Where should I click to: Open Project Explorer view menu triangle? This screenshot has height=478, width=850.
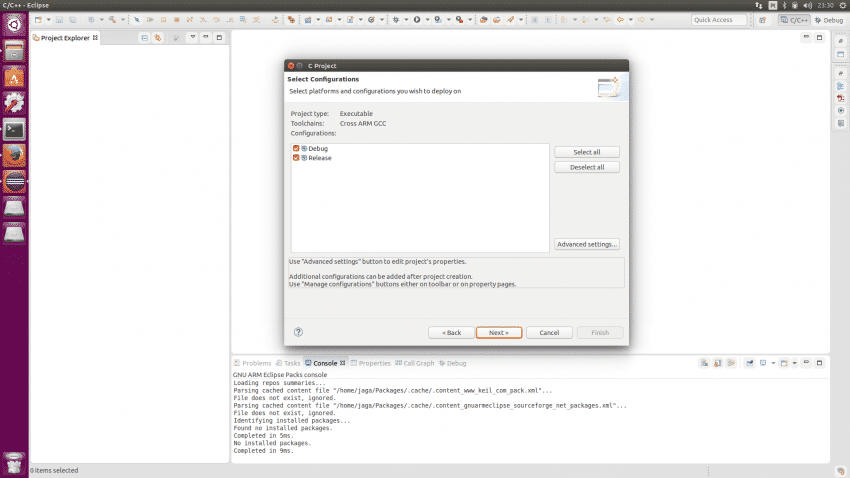click(x=192, y=37)
